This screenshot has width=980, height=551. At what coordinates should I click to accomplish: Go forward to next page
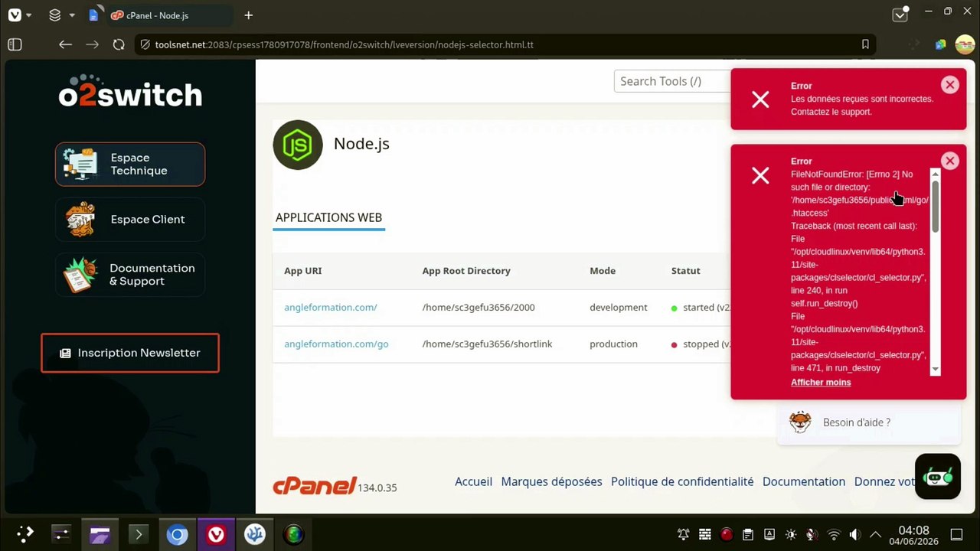tap(92, 44)
